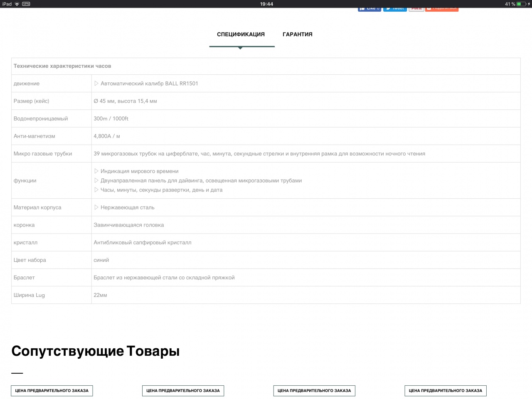Click the Сопутствующие Товары heading

click(96, 351)
